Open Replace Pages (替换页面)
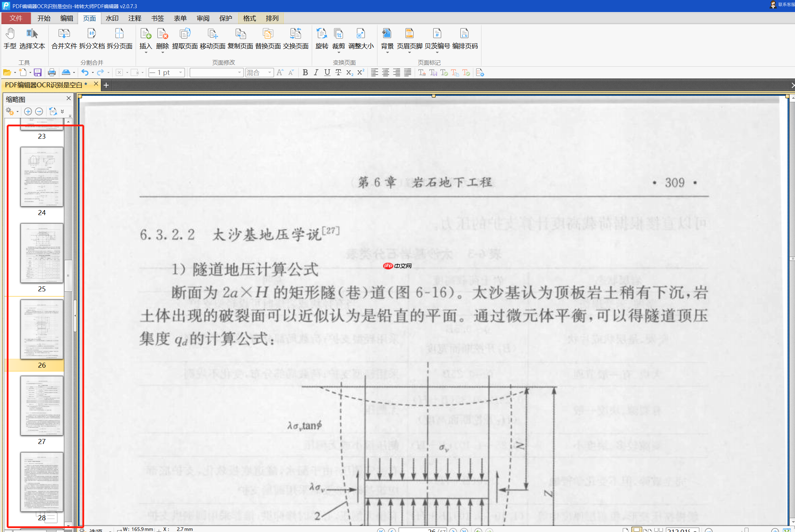The width and height of the screenshot is (795, 532). click(268, 39)
